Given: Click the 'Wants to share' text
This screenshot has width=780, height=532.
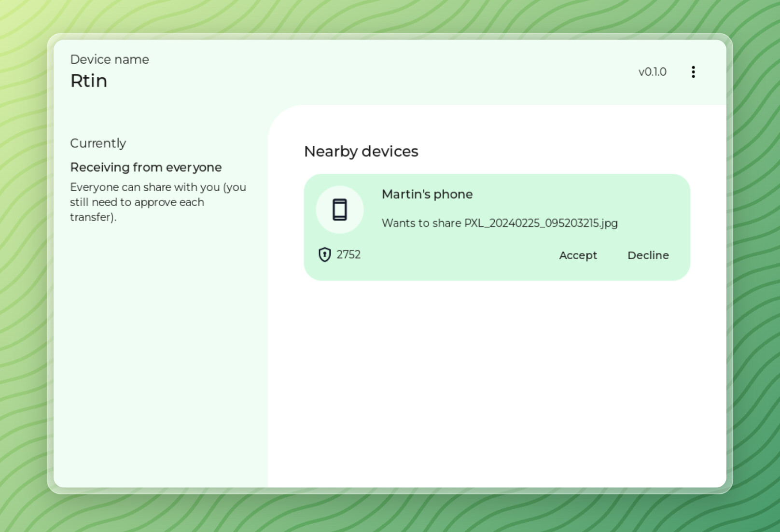Looking at the screenshot, I should [x=421, y=223].
